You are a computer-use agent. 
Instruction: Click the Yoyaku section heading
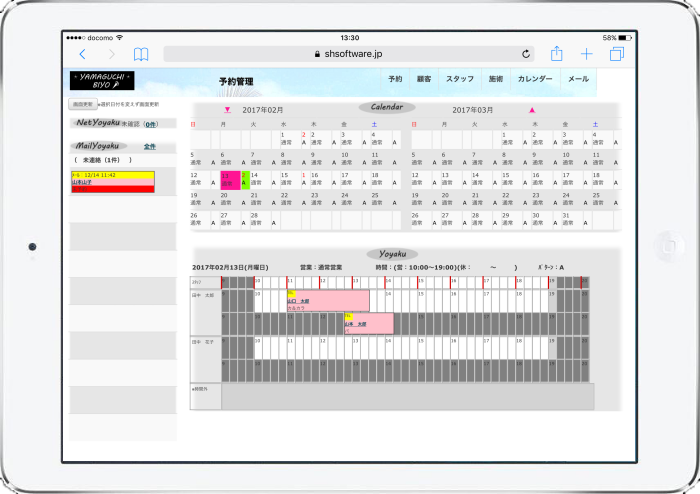coord(392,254)
